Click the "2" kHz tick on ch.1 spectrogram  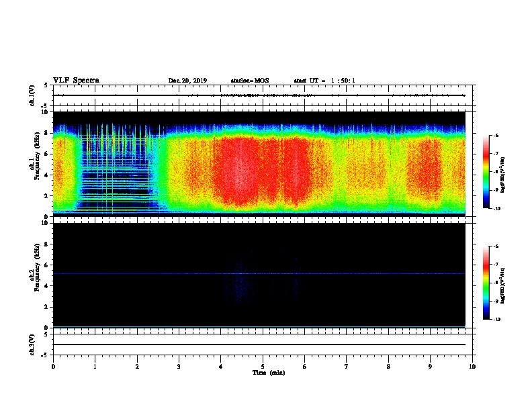[x=47, y=195]
